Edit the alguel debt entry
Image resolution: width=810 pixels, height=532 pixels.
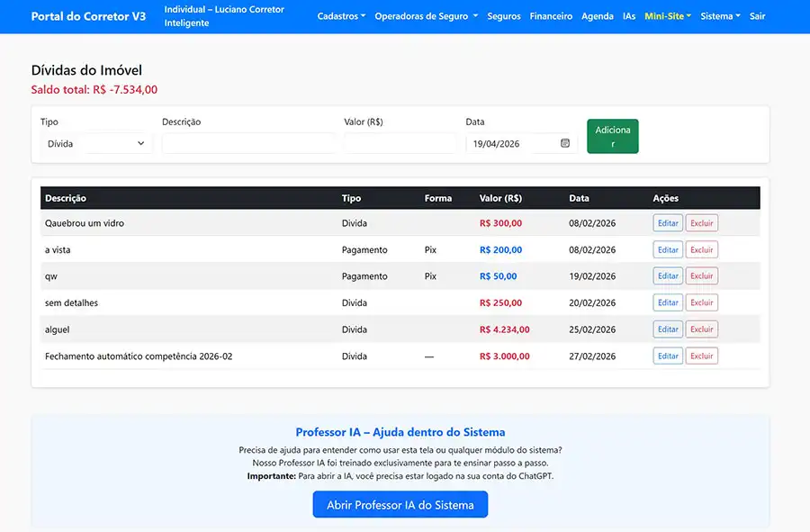point(667,329)
